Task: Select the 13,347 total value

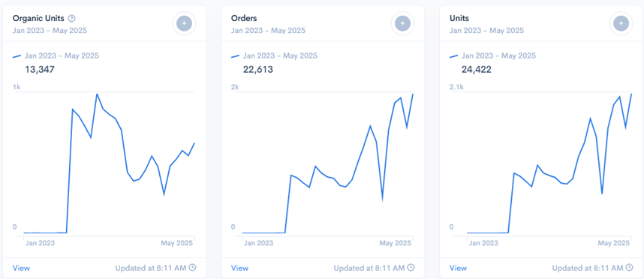Action: (40, 69)
